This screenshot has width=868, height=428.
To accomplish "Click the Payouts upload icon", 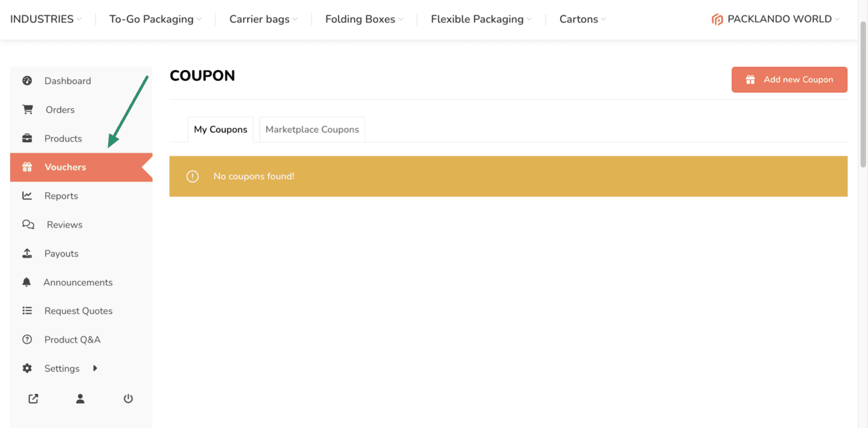I will click(27, 253).
